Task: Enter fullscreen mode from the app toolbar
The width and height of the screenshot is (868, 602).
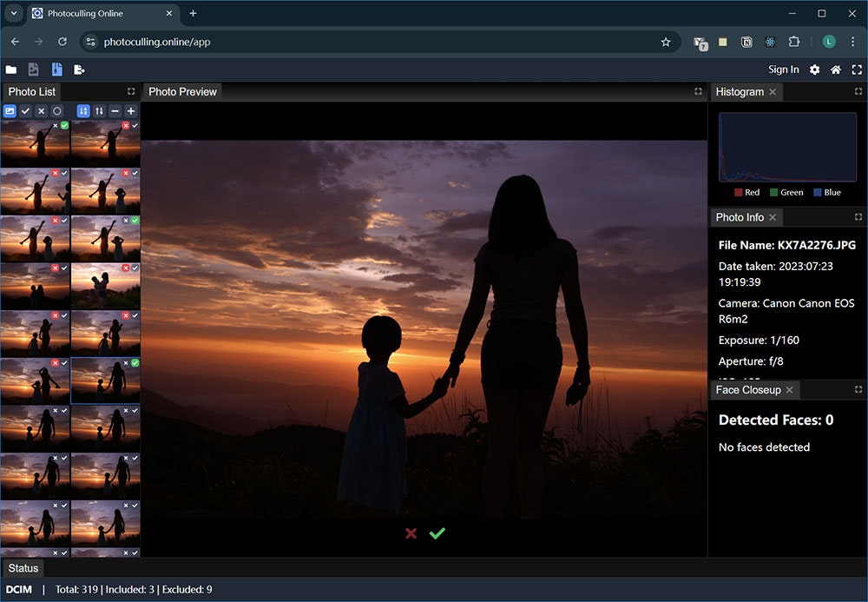Action: click(857, 69)
